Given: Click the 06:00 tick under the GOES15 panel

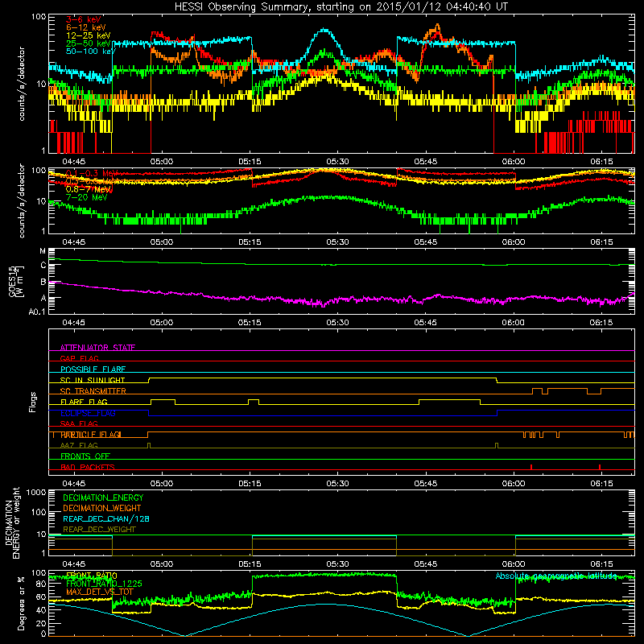Looking at the screenshot, I should (513, 323).
